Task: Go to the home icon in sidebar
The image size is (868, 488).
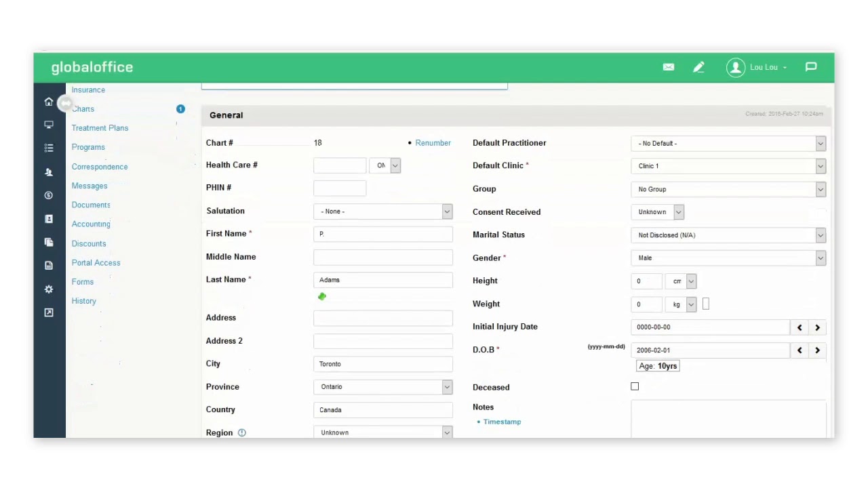Action: 49,102
